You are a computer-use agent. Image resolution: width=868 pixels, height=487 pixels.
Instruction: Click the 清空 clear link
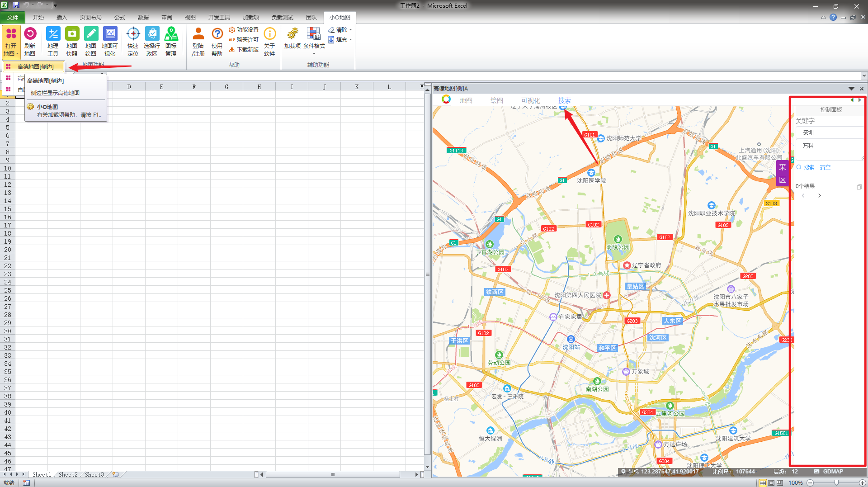click(x=826, y=167)
